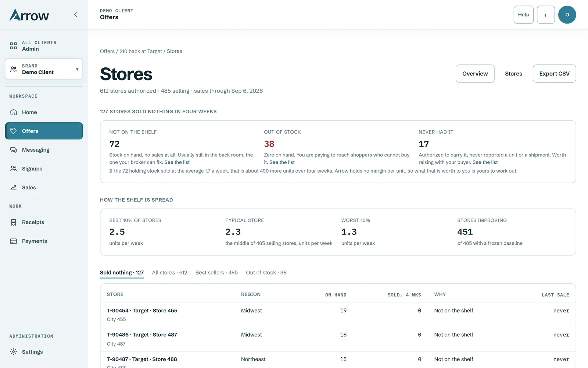Click the Home house icon
The image size is (588, 368).
14,112
